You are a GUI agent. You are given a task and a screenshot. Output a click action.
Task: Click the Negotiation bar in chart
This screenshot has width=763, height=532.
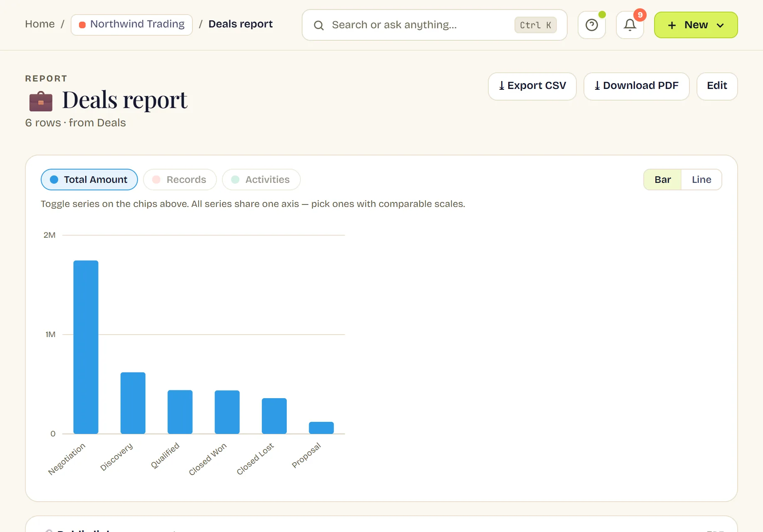(x=86, y=347)
